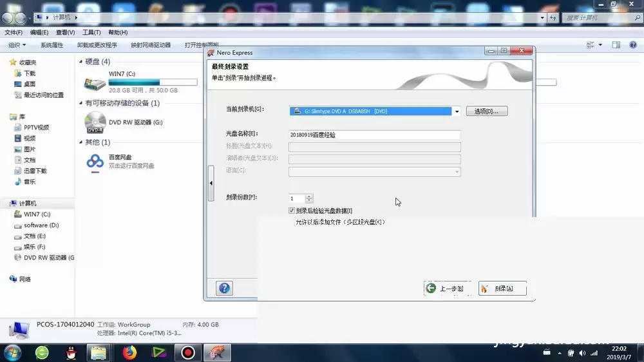Click the disc name field 20180919百度经验
The image size is (644, 362).
tap(375, 135)
